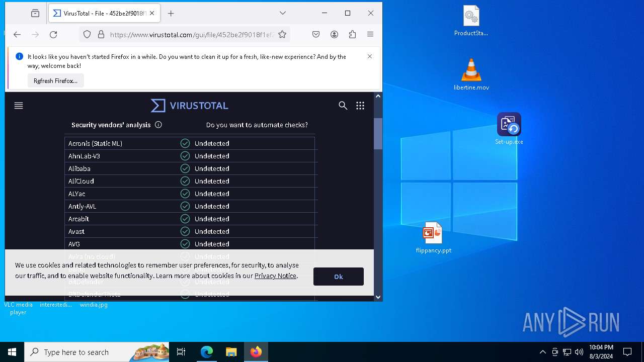644x362 pixels.
Task: Select libertine.mov desktop file
Action: point(471,75)
